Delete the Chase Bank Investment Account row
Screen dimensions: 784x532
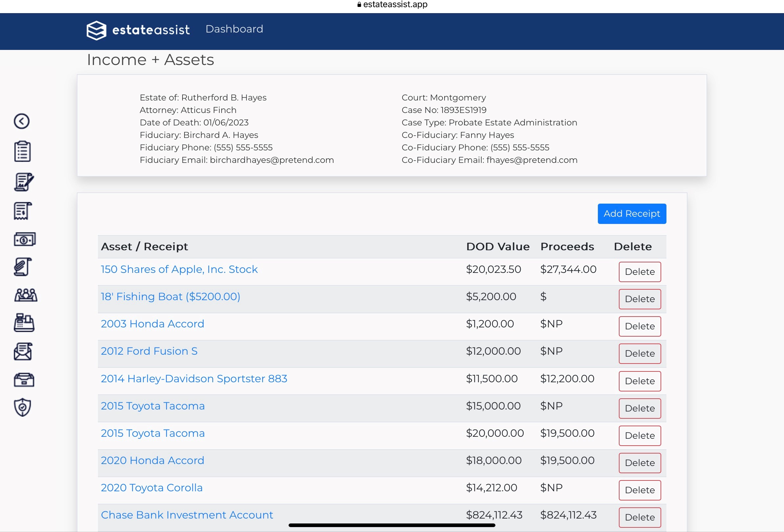[640, 518]
